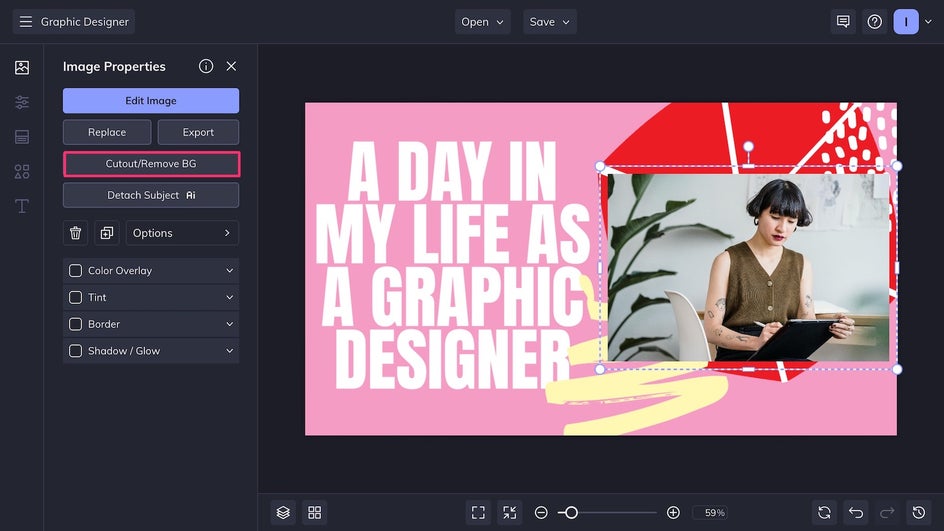
Task: Toggle the grid view icon
Action: (314, 512)
